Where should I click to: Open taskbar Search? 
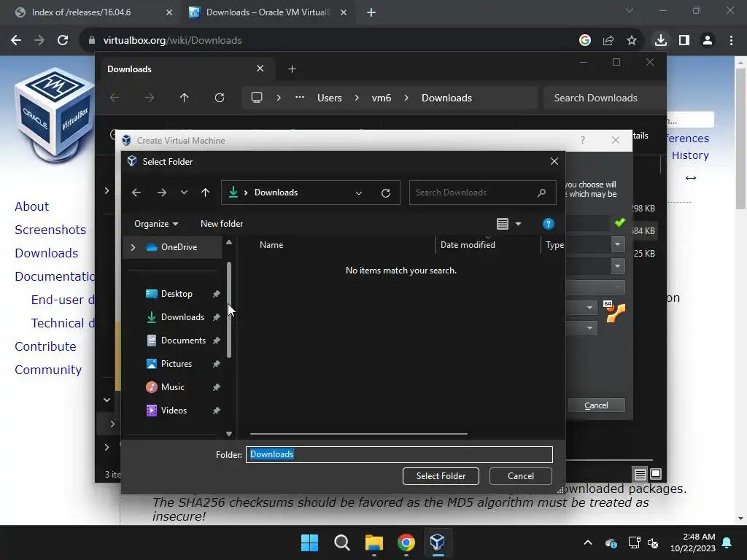click(341, 542)
